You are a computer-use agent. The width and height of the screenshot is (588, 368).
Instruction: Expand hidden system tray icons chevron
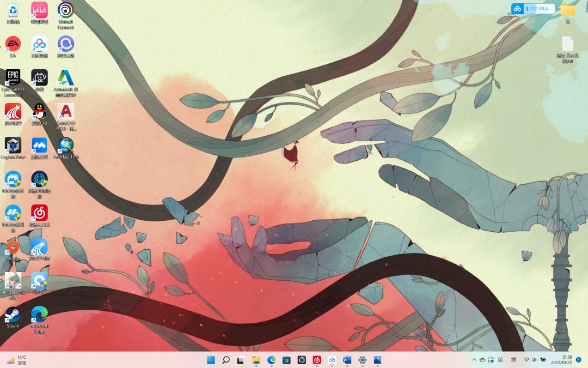coord(474,360)
